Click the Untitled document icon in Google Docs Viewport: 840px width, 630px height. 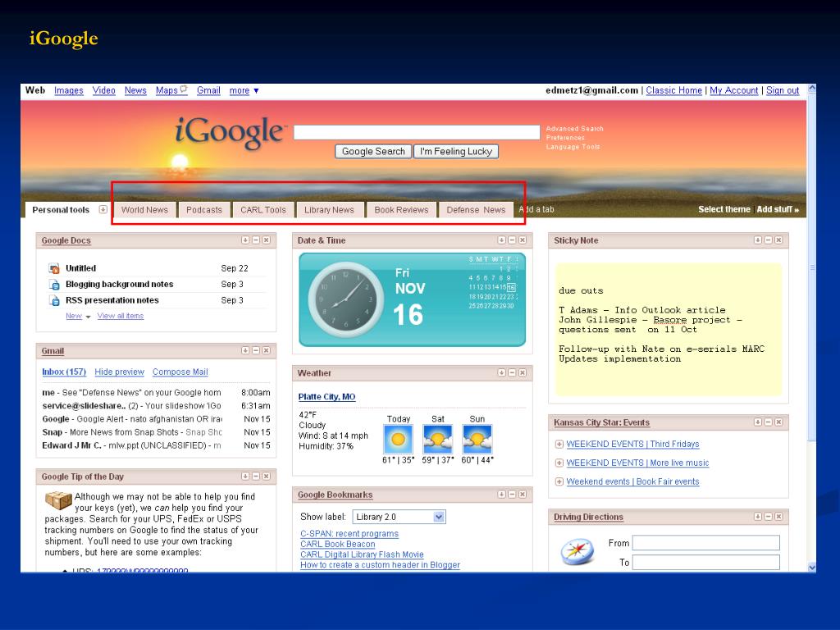coord(54,268)
